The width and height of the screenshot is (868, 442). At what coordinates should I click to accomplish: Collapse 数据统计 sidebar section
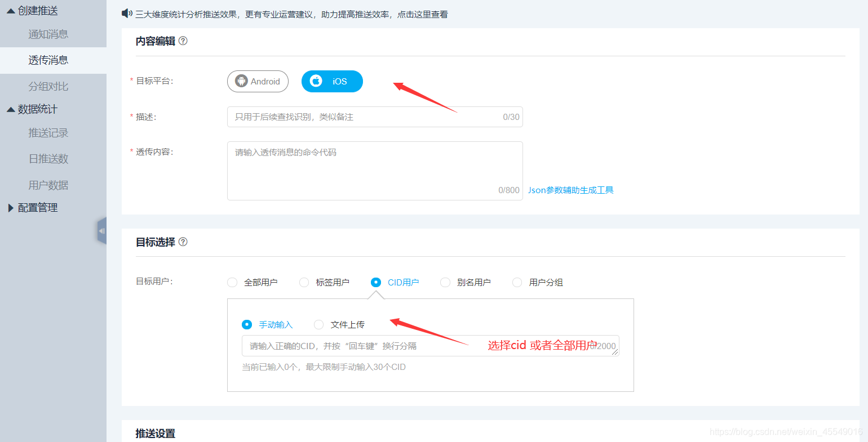(32, 109)
